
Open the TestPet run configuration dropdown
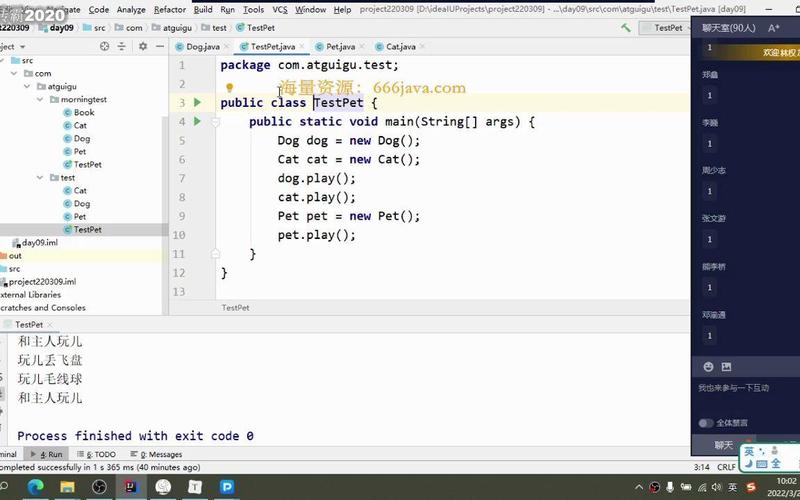click(672, 28)
